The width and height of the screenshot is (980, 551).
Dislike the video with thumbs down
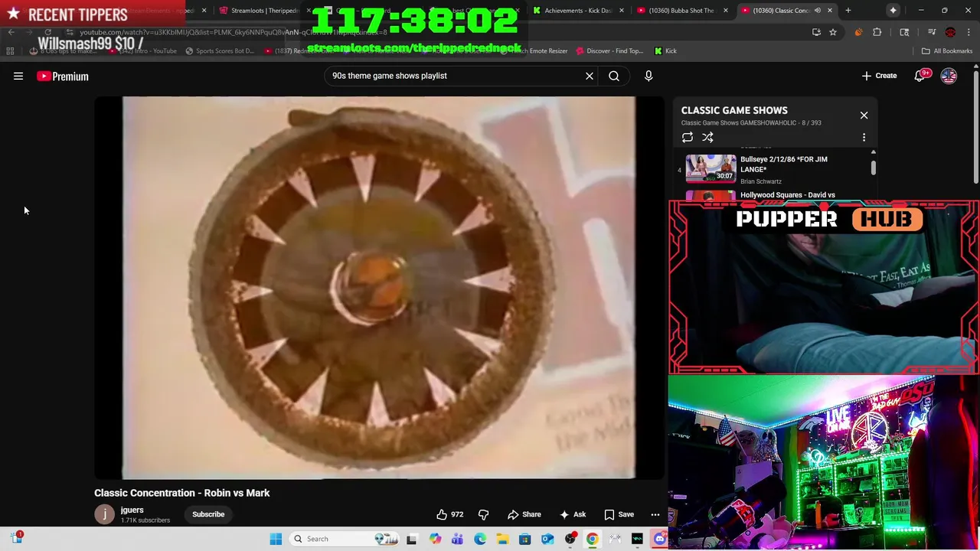483,514
